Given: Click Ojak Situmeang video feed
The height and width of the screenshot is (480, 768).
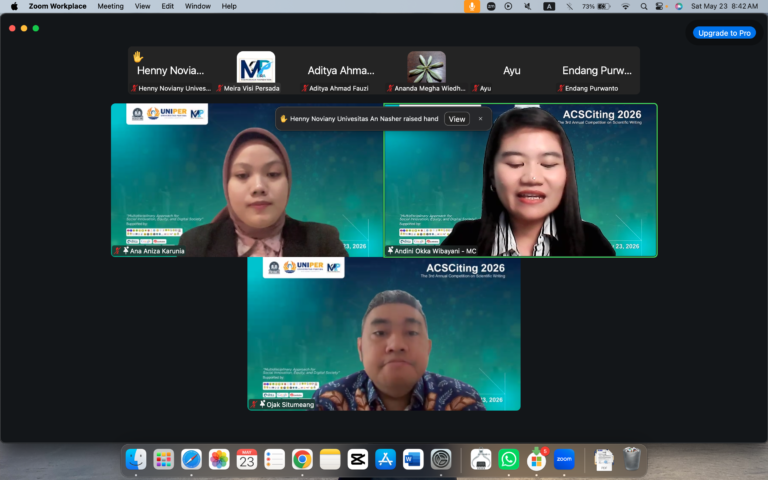Looking at the screenshot, I should 384,334.
